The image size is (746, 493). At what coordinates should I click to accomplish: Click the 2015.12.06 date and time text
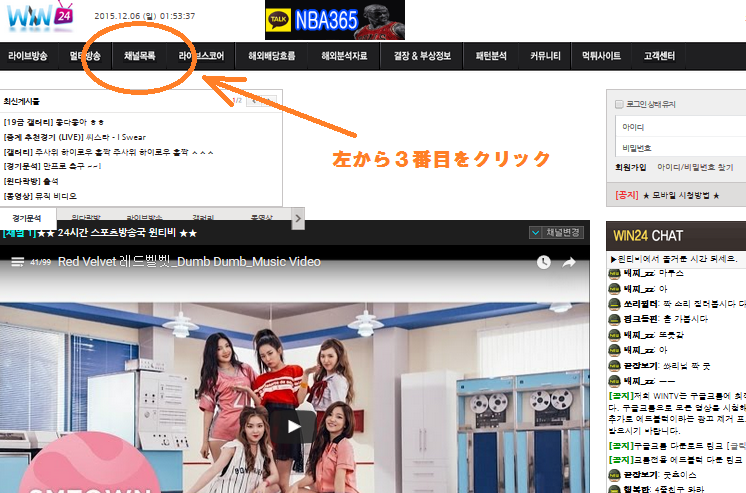[x=145, y=16]
